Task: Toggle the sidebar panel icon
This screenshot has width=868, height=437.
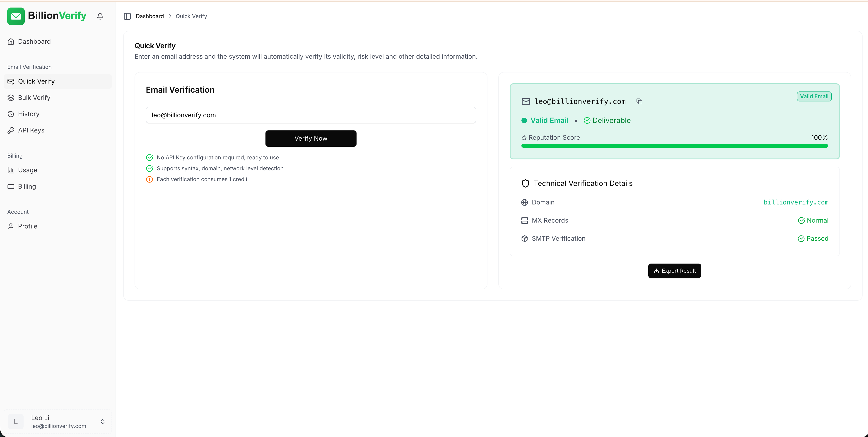Action: point(127,16)
